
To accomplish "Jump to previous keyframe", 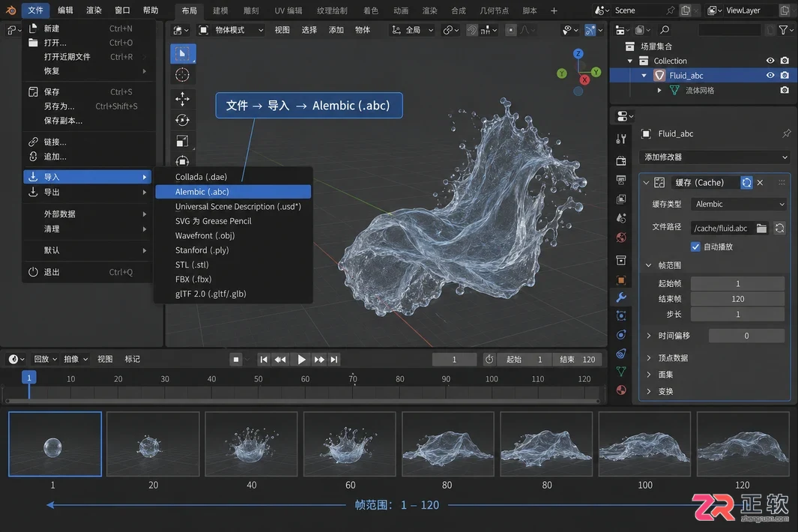I will (280, 360).
